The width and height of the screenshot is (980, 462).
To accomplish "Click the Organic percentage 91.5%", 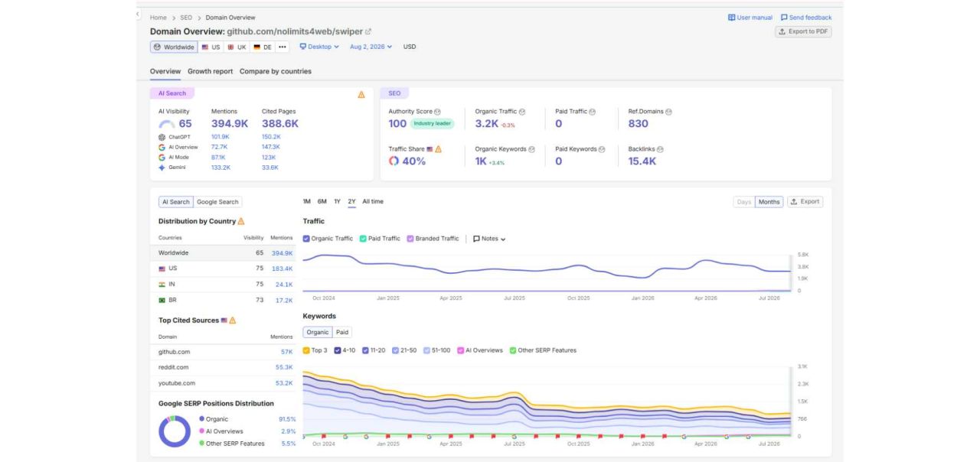I will (287, 419).
